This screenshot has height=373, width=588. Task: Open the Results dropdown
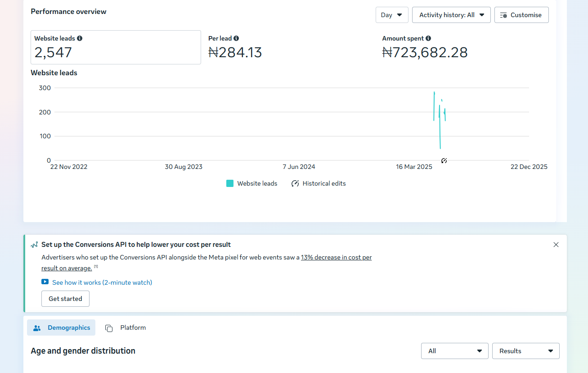(526, 351)
